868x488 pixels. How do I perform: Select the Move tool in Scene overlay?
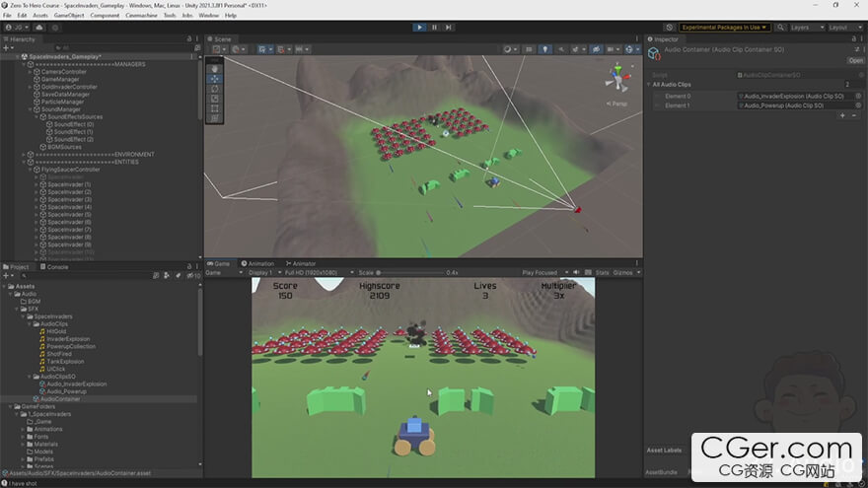[215, 79]
